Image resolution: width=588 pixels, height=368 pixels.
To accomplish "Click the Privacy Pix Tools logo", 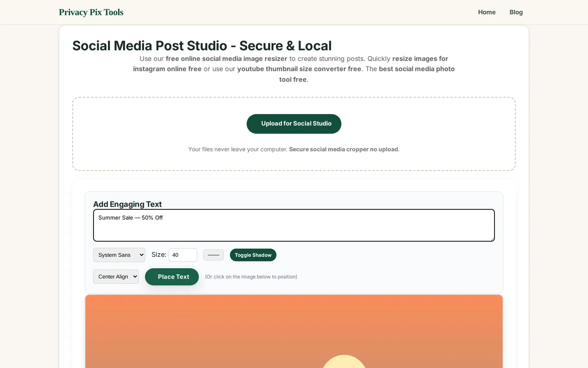I will (x=91, y=12).
